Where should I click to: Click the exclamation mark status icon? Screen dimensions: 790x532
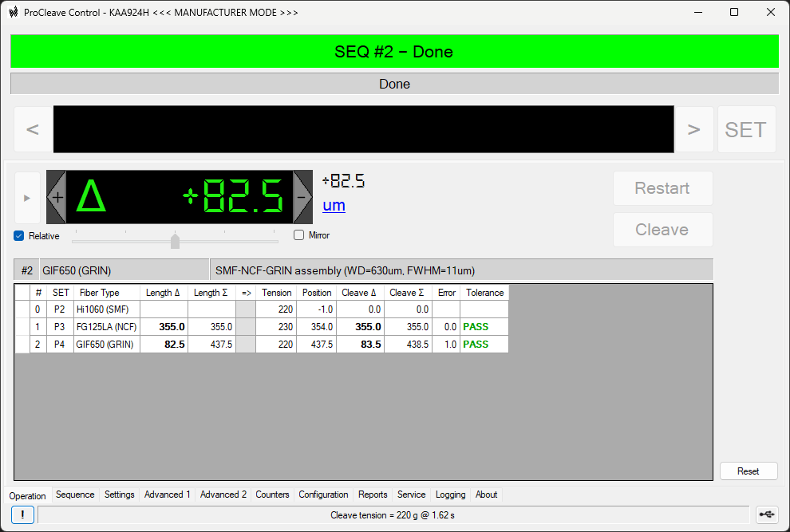tap(23, 515)
